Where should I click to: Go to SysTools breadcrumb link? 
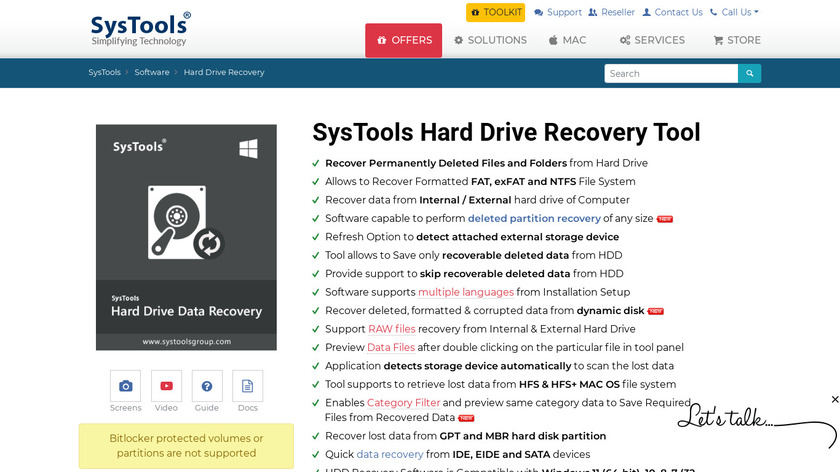coord(104,72)
